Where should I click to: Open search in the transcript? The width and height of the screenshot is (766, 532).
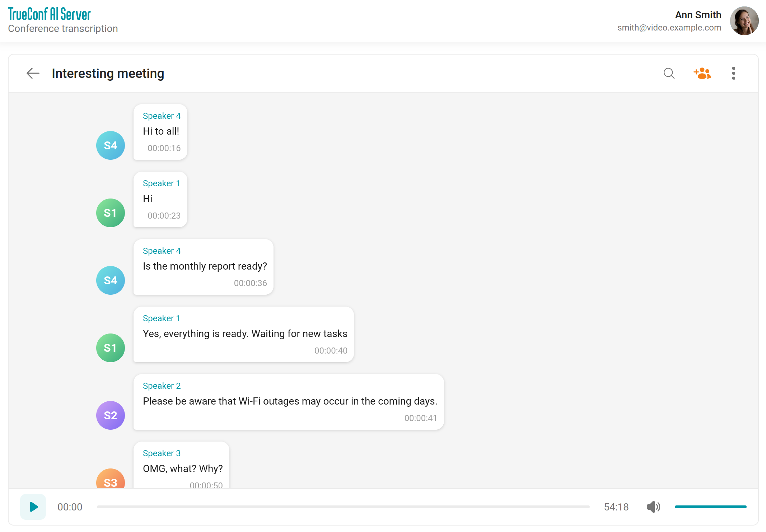point(669,73)
